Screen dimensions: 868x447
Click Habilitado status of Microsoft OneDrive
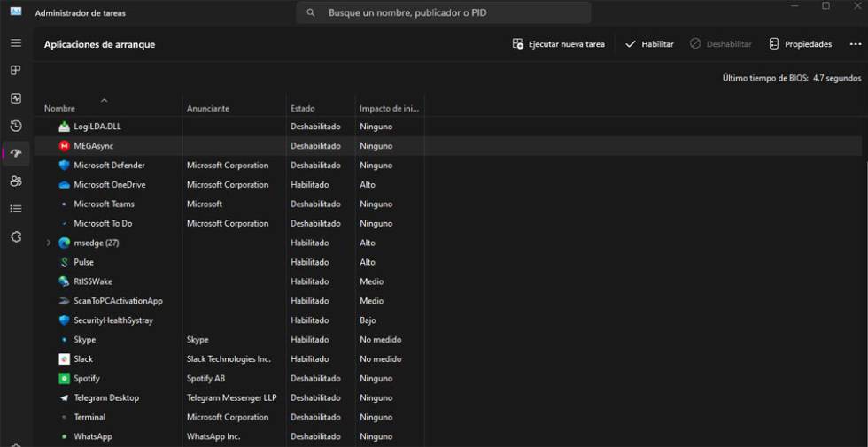coord(309,185)
